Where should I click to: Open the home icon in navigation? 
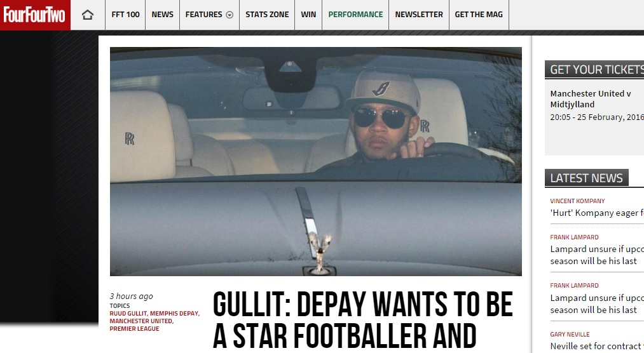pyautogui.click(x=88, y=15)
